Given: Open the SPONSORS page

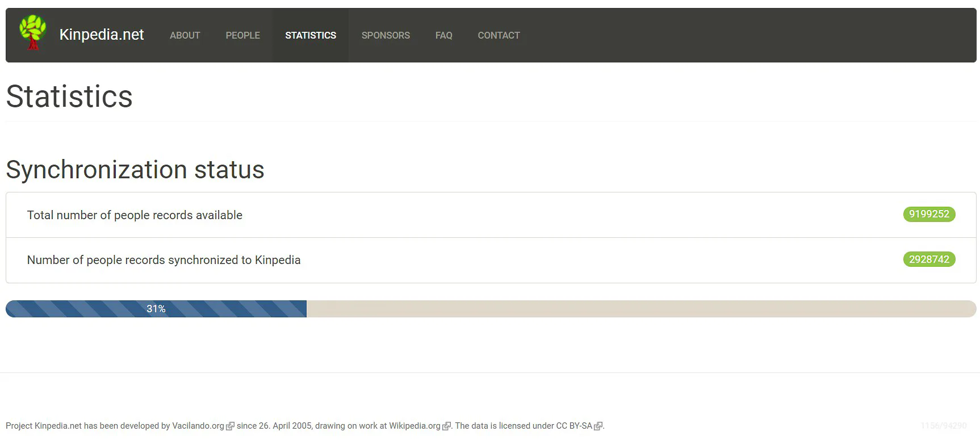Looking at the screenshot, I should (x=386, y=35).
